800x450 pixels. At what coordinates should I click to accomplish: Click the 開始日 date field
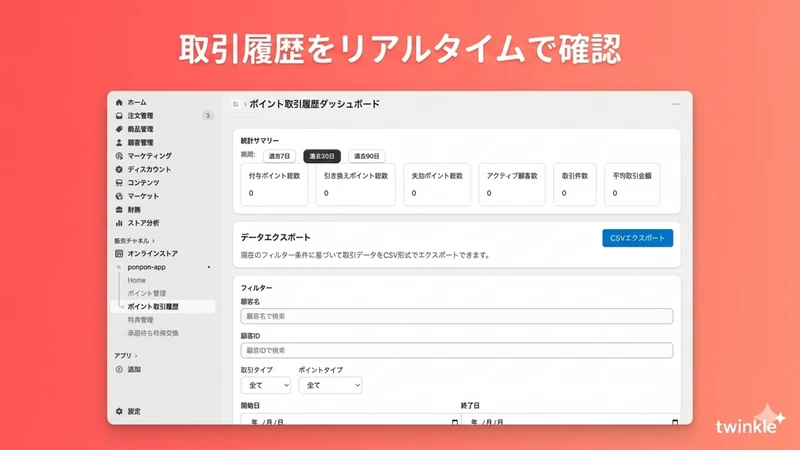coord(350,419)
